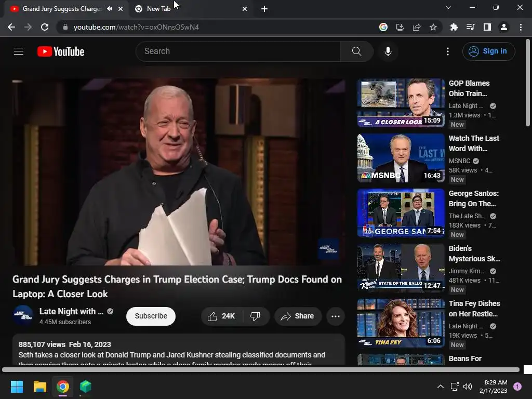Open Watch The Last Word MSNBC thumbnail
Viewport: 532px width, 399px height.
click(401, 158)
